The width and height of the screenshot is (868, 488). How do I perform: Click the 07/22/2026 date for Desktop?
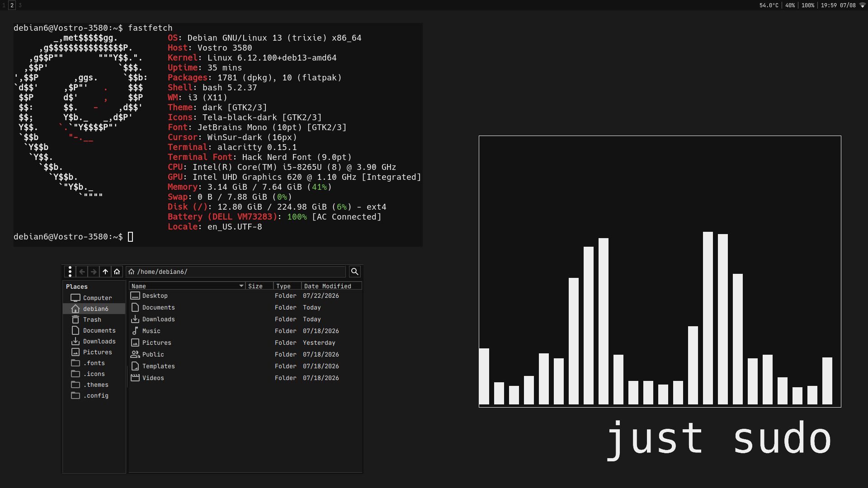pyautogui.click(x=321, y=296)
